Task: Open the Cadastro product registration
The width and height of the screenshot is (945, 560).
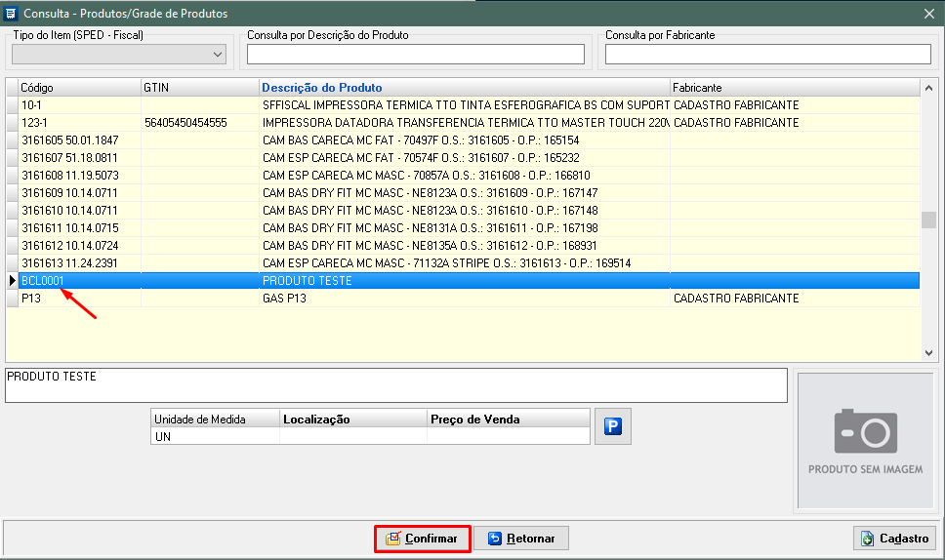Action: 894,539
